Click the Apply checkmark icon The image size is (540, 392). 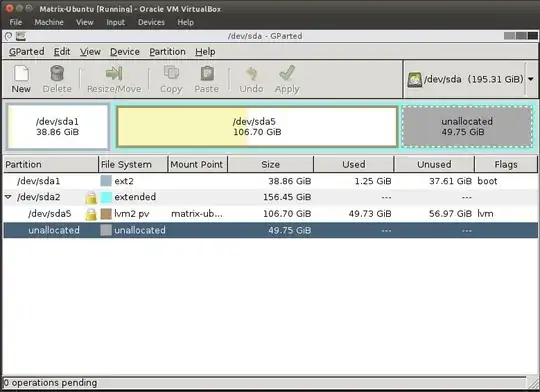[287, 73]
